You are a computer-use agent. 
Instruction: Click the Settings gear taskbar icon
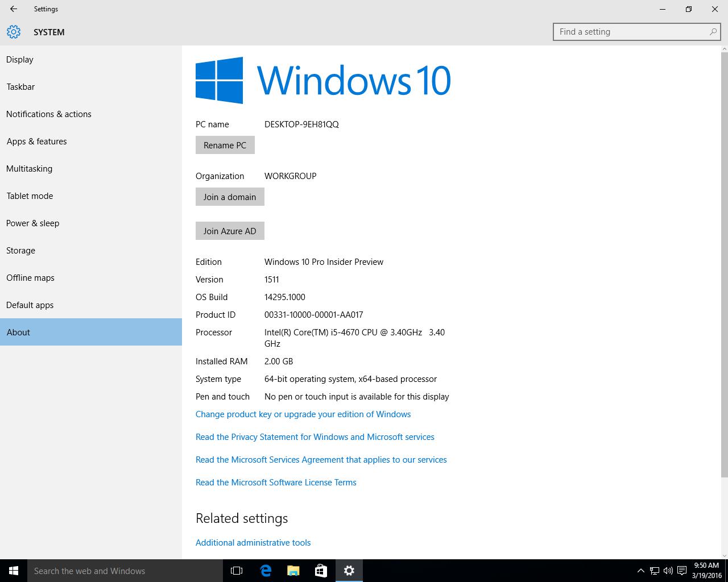(349, 571)
